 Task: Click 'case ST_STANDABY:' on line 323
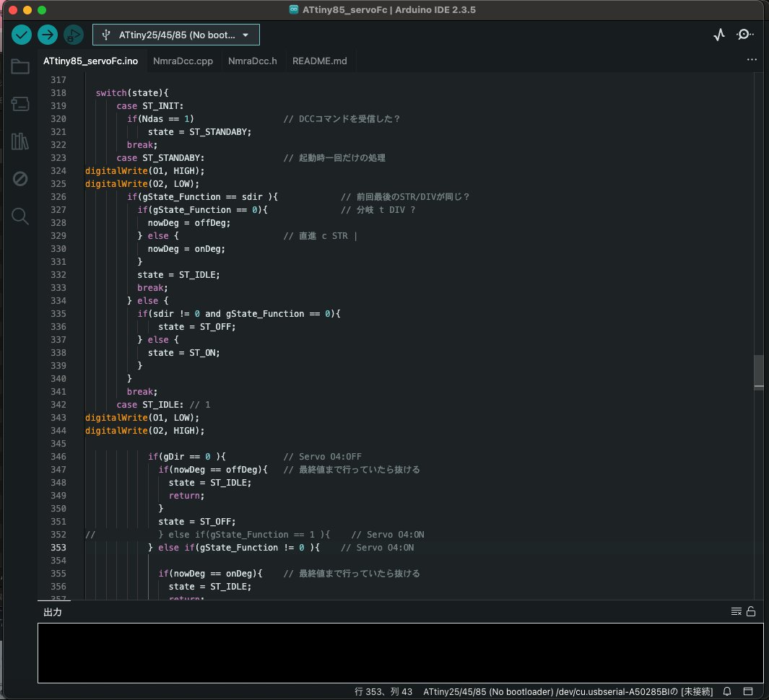[x=160, y=158]
